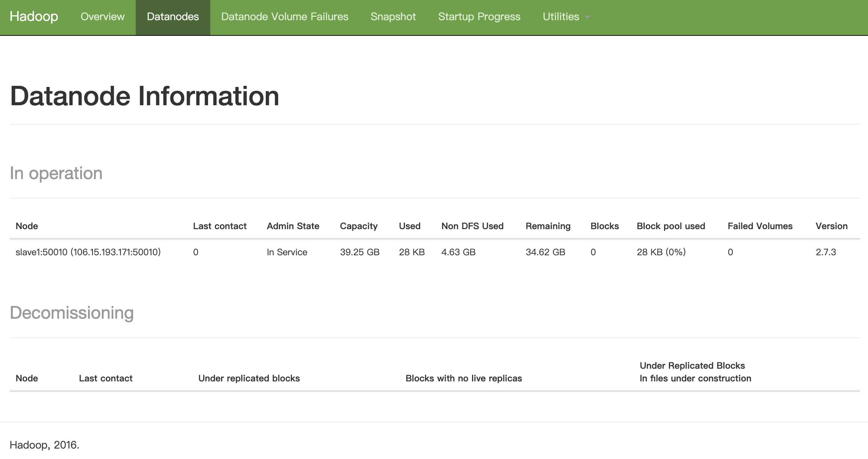
Task: Click the Non DFS Used column header
Action: click(x=472, y=226)
